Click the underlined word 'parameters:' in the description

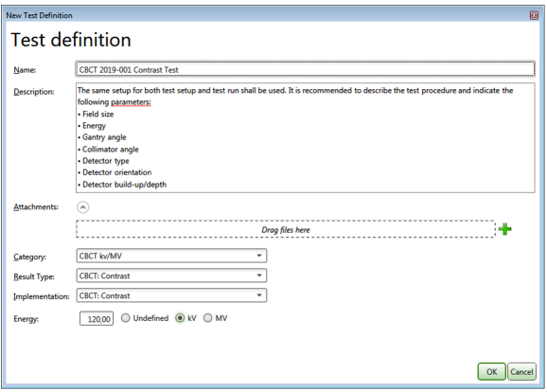coord(131,102)
